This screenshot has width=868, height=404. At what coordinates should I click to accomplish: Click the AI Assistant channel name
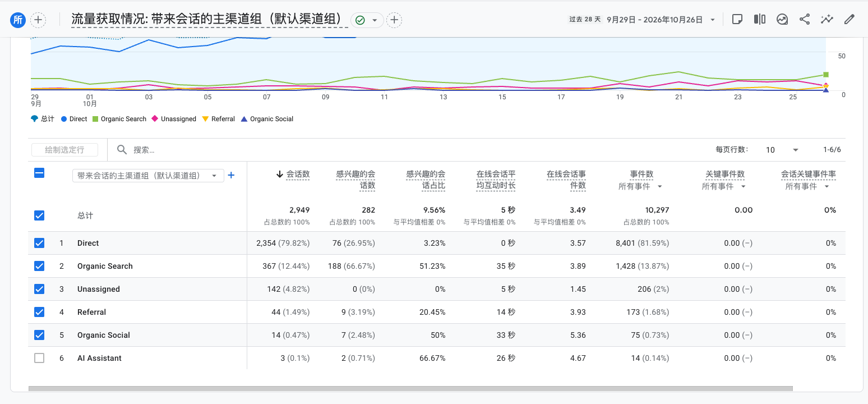click(99, 358)
